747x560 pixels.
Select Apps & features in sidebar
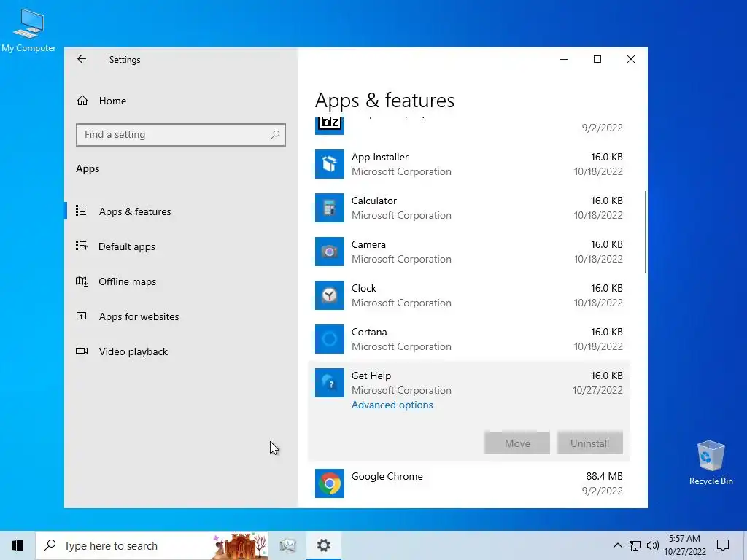135,211
